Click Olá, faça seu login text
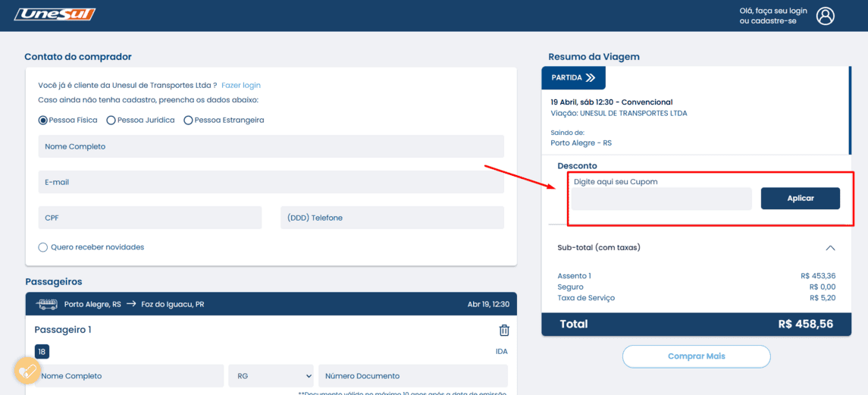868x395 pixels. pyautogui.click(x=773, y=11)
